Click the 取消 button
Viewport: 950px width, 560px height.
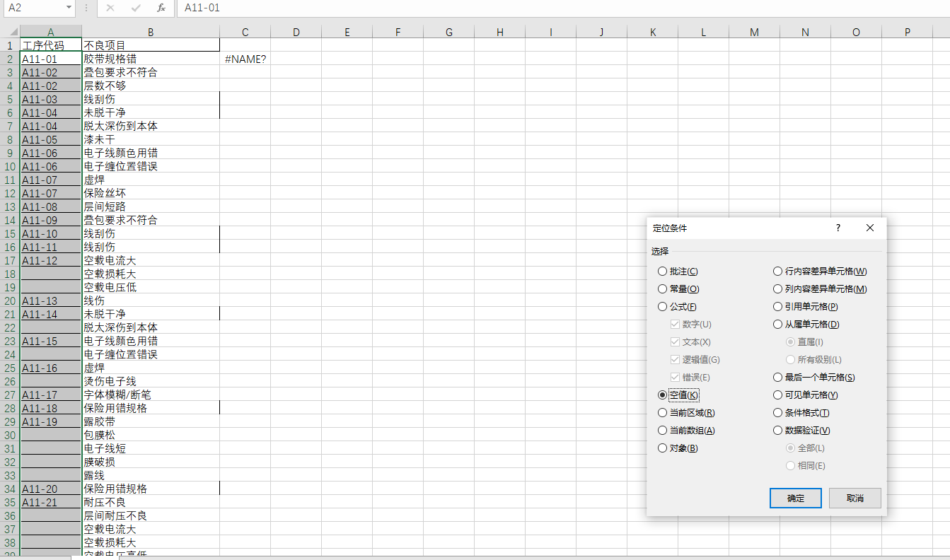tap(855, 498)
